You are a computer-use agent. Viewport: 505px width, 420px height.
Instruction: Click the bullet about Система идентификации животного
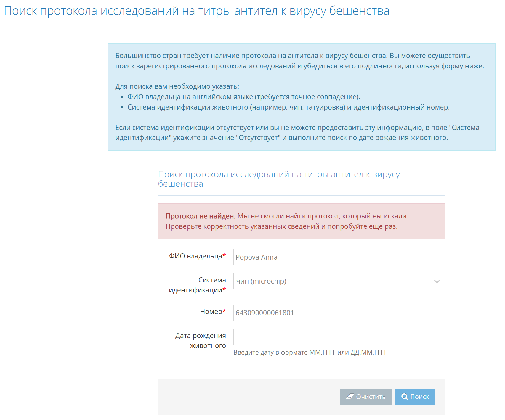coord(288,107)
